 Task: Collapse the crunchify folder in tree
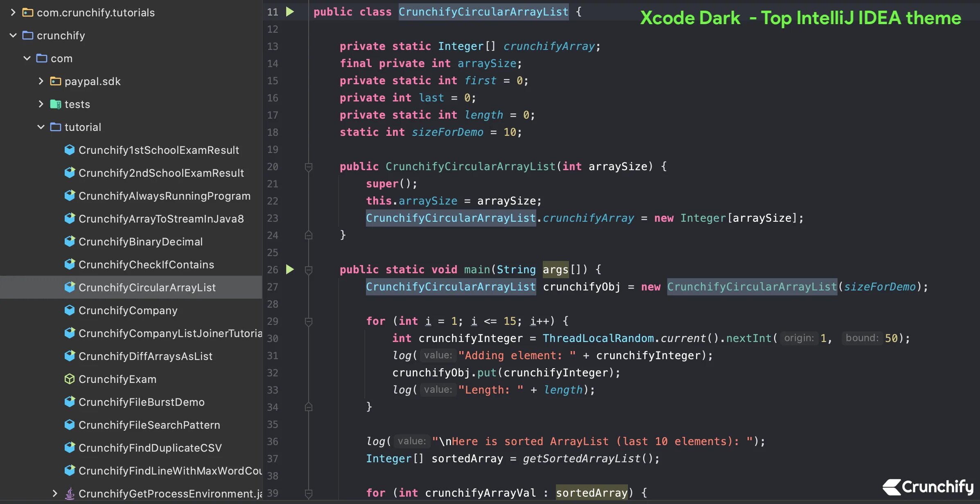pyautogui.click(x=13, y=36)
